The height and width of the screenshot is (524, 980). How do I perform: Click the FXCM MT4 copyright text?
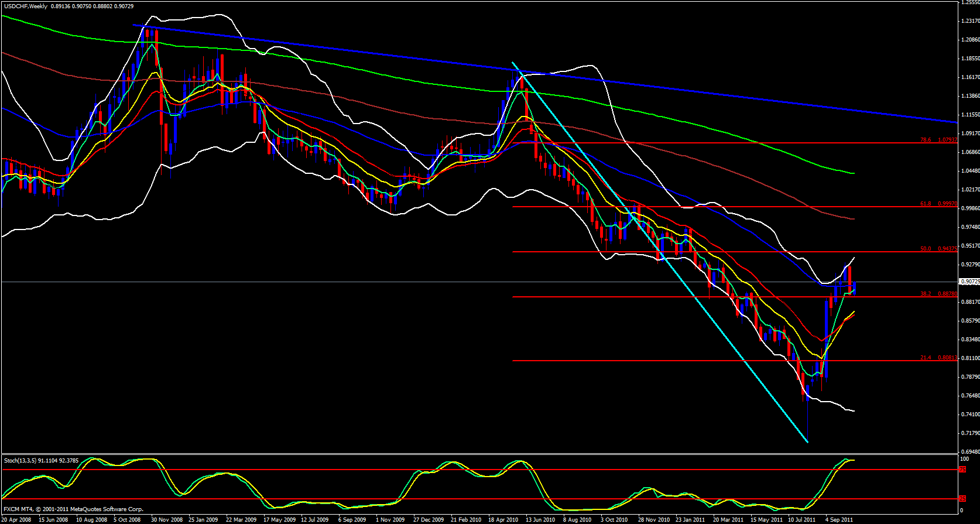click(x=73, y=509)
